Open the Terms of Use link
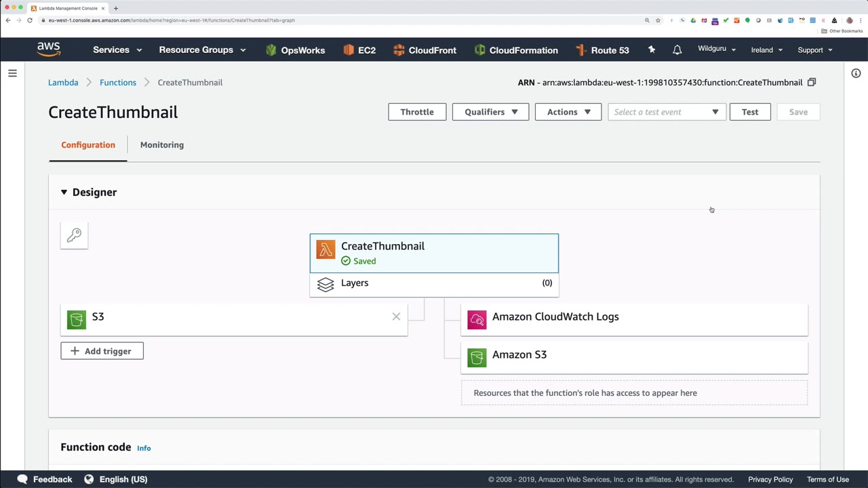The height and width of the screenshot is (488, 868). (x=828, y=479)
